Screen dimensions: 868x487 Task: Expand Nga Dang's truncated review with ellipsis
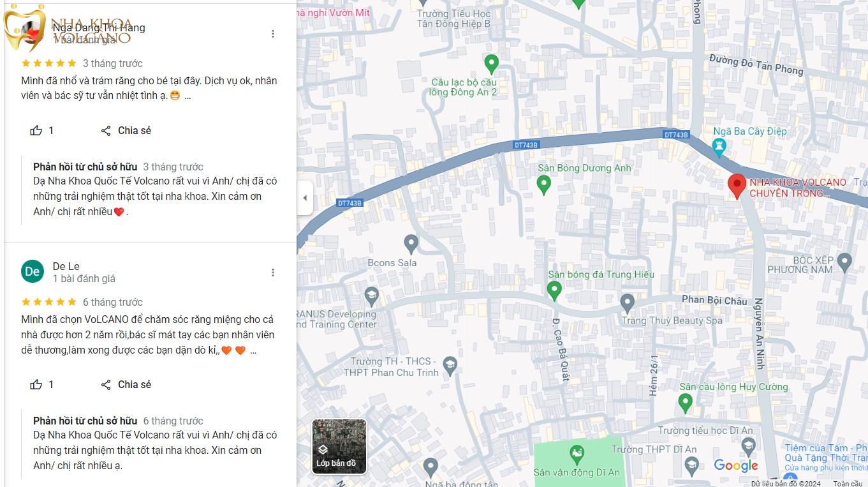(x=188, y=96)
